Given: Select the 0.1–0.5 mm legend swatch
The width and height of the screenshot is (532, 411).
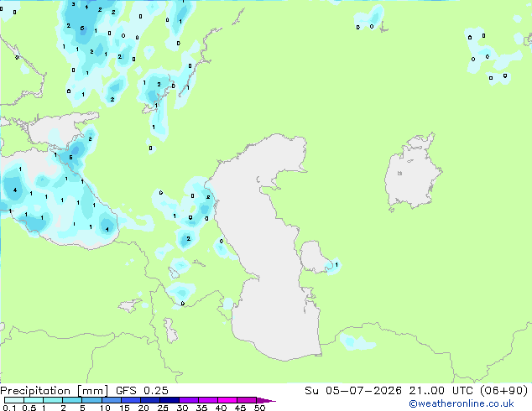Looking at the screenshot, I should coord(14,400).
